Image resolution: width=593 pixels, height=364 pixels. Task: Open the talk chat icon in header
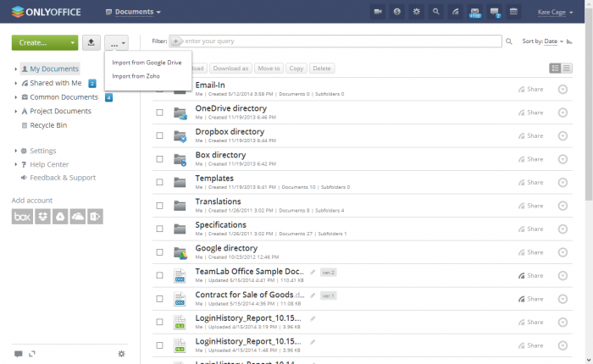[495, 12]
